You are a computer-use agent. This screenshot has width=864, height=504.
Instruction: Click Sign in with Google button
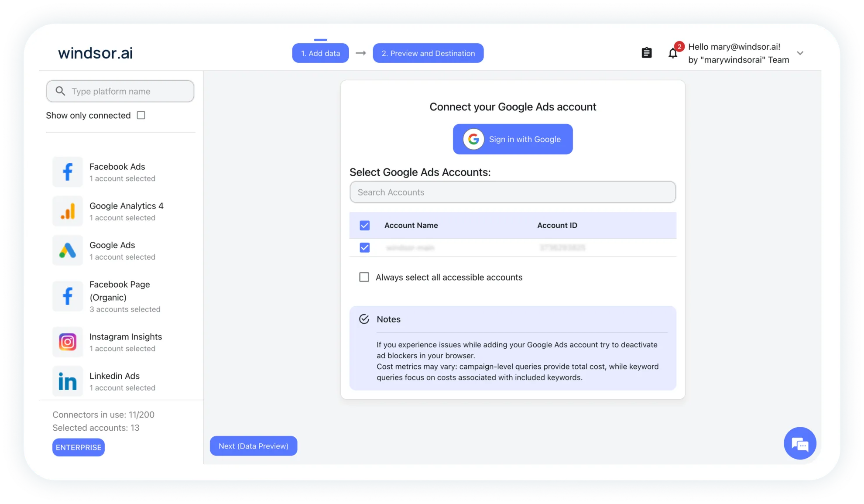tap(513, 139)
